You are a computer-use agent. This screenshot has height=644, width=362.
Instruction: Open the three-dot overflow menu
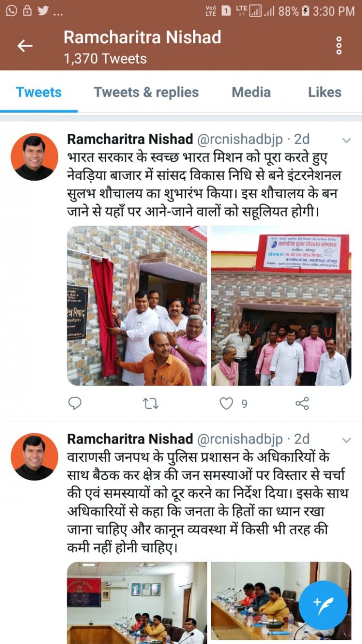pyautogui.click(x=339, y=45)
